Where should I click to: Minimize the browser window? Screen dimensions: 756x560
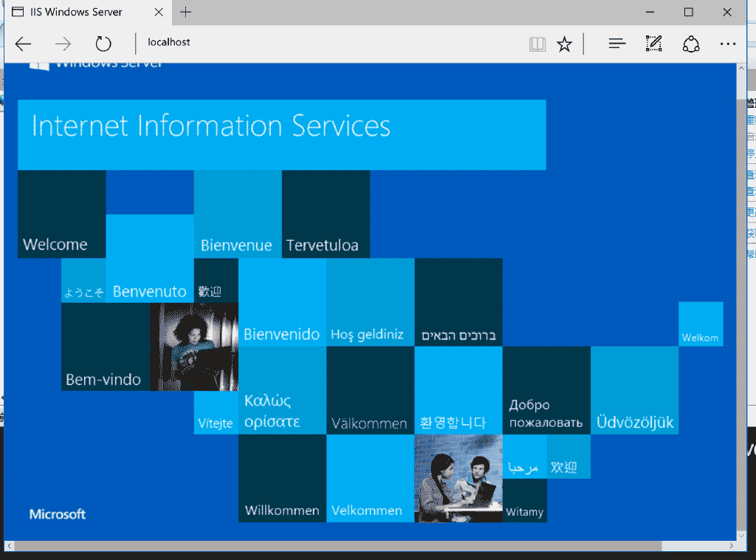650,12
